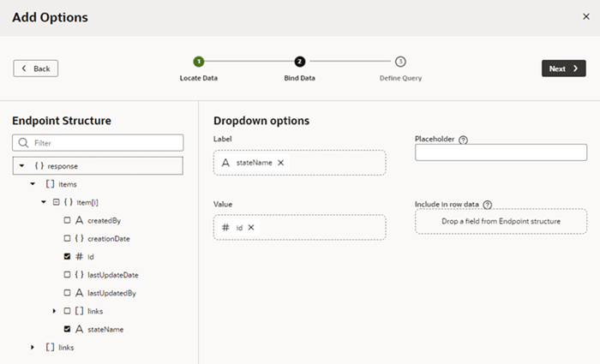Select step 1 Locate Data circle
This screenshot has width=600, height=364.
[199, 61]
